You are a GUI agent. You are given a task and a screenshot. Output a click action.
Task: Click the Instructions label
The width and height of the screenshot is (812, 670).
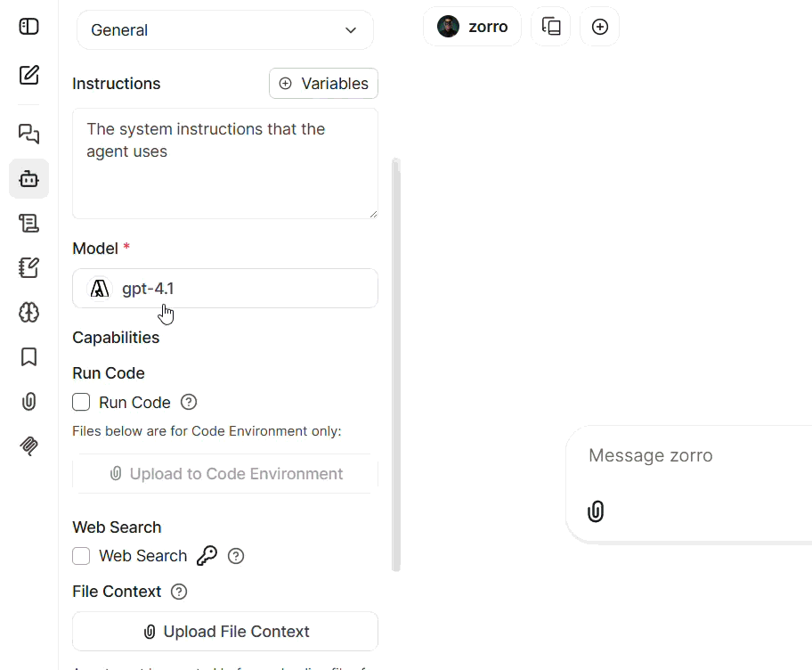point(117,84)
